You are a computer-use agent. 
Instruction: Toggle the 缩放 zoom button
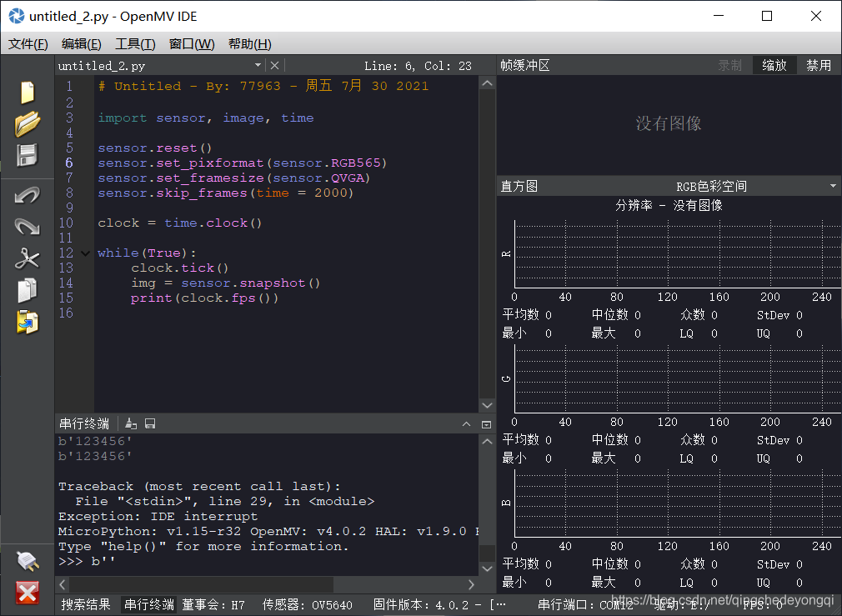click(774, 66)
